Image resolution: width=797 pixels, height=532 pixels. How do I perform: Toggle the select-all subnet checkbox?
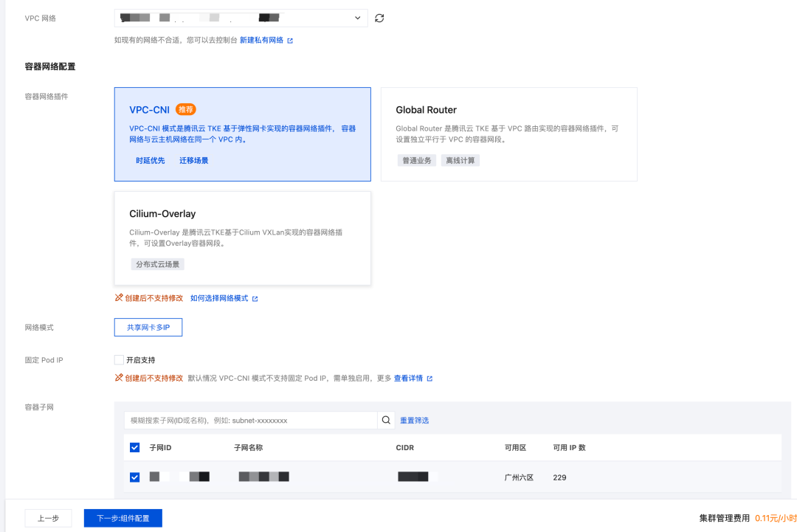point(134,447)
